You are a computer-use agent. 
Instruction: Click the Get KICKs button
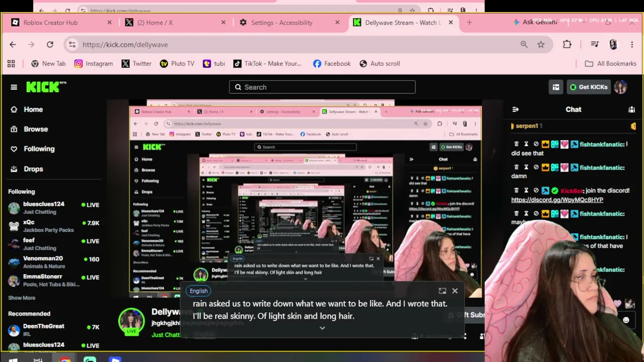588,87
